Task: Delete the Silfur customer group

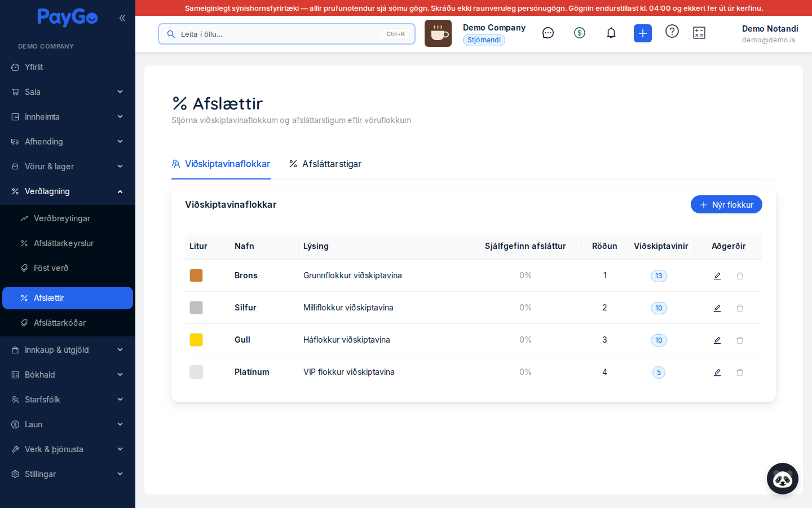Action: (x=740, y=308)
